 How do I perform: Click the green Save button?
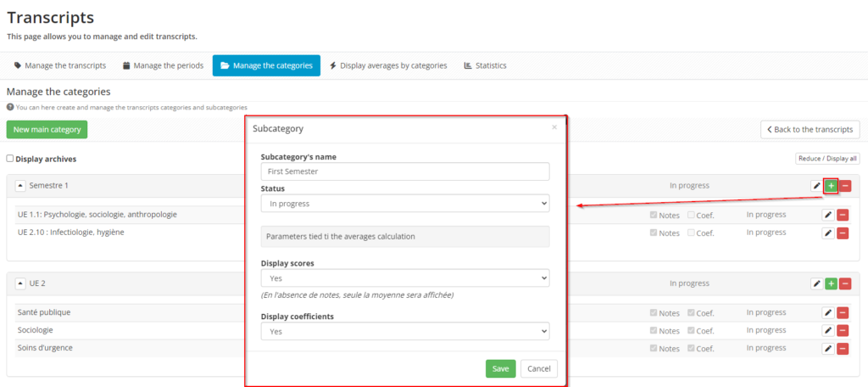(500, 368)
